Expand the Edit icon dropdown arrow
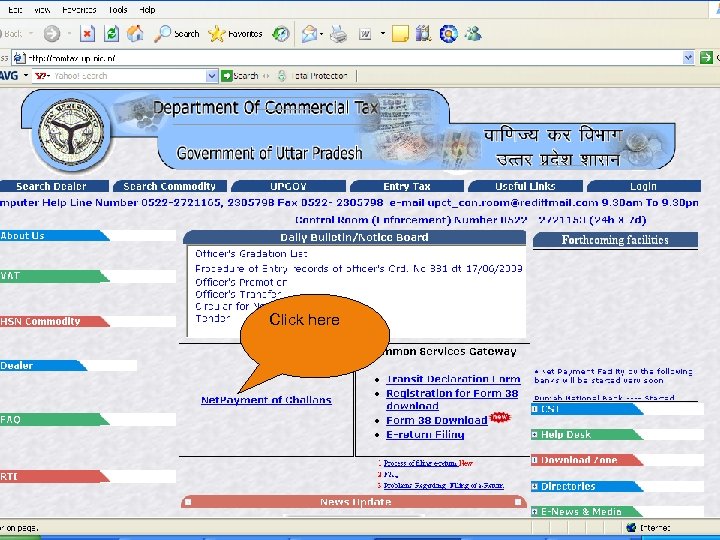Screen dimensions: 720x540 [x=382, y=34]
